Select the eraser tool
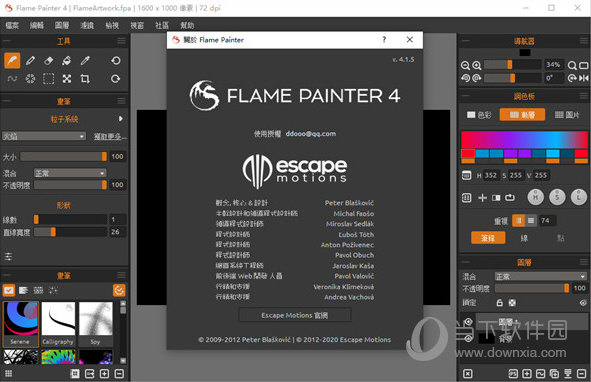 tap(48, 60)
